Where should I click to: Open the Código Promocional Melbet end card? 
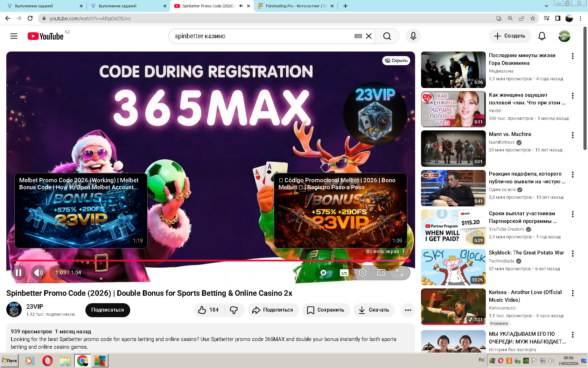[x=341, y=211]
